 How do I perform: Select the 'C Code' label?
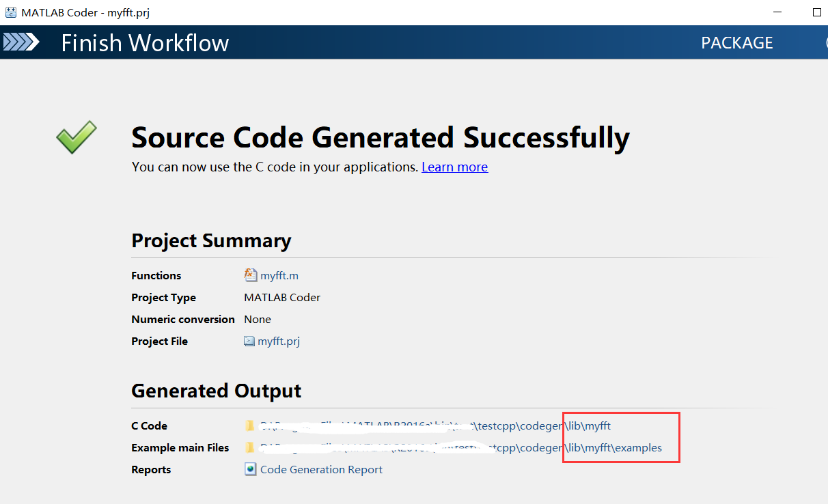(149, 426)
